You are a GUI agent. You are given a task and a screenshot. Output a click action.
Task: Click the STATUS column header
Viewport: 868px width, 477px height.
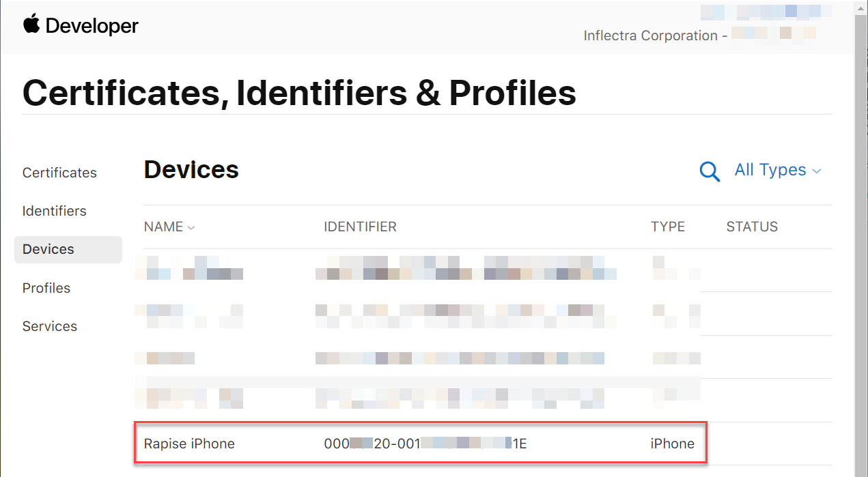click(x=752, y=227)
